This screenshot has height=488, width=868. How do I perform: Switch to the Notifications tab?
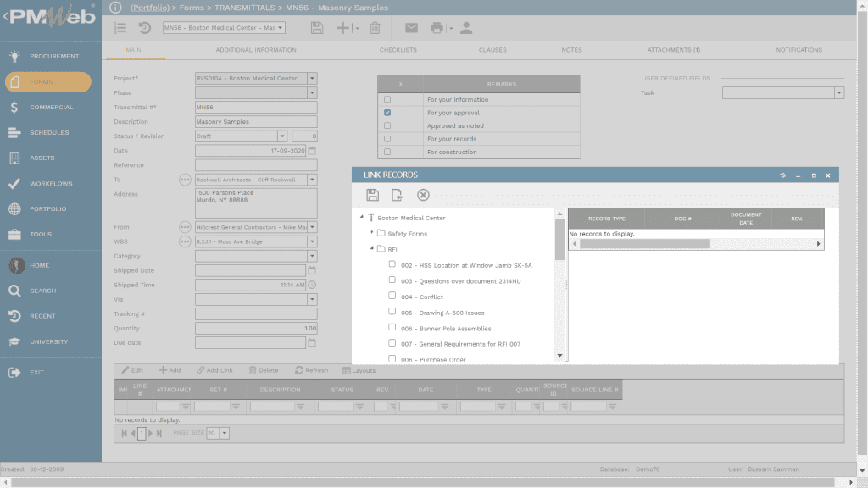(x=798, y=50)
